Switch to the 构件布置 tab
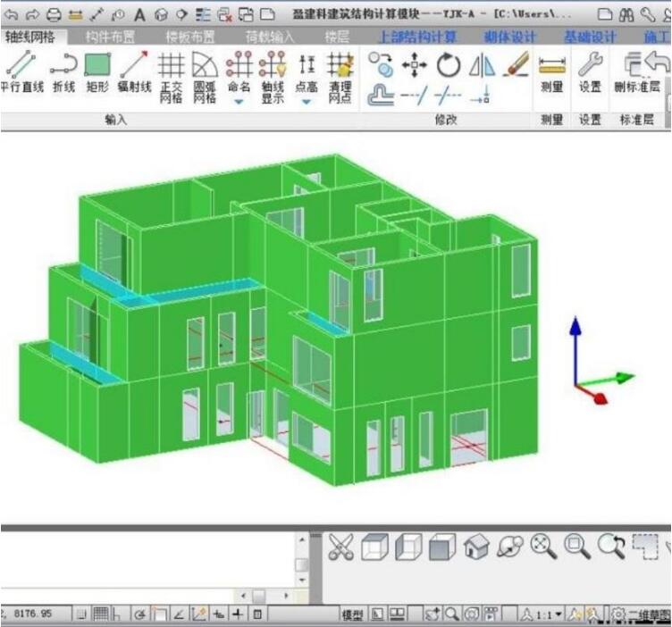The image size is (672, 627). (111, 37)
